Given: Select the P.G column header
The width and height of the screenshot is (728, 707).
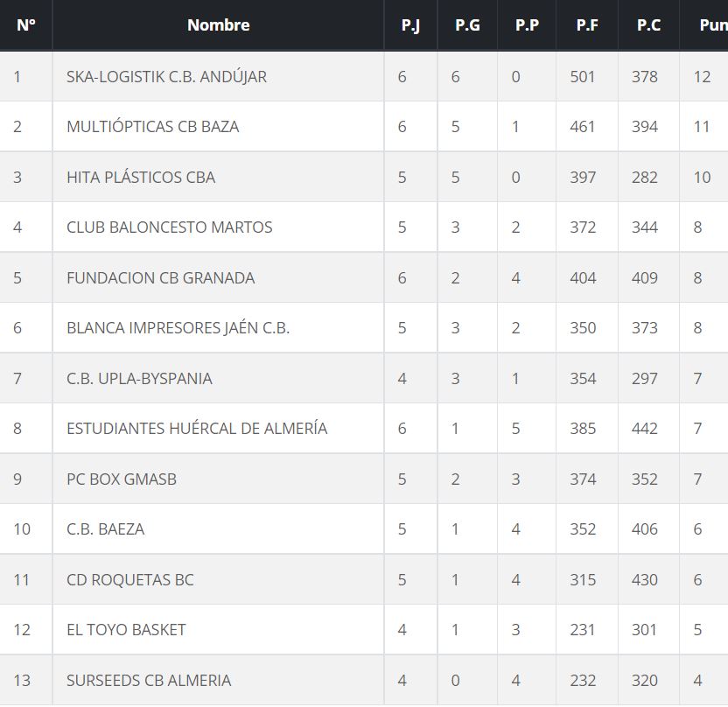Looking at the screenshot, I should (467, 25).
